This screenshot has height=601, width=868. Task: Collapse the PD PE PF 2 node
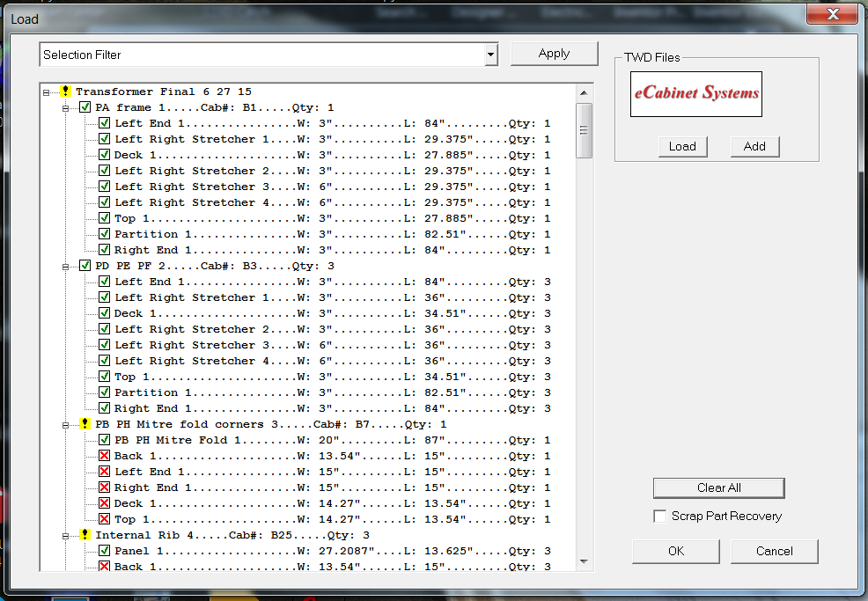click(65, 266)
